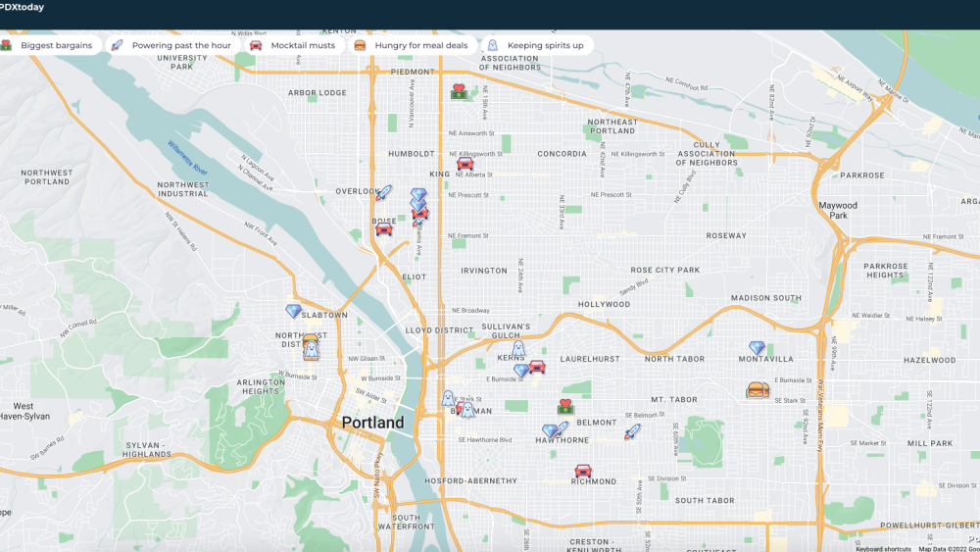Open Keyboard shortcuts on the map
The width and height of the screenshot is (980, 552).
883,549
